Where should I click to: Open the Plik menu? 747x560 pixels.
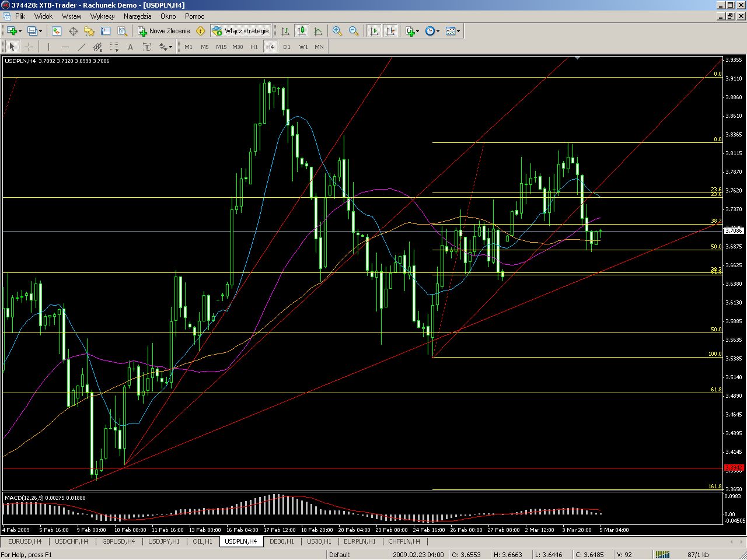click(20, 16)
